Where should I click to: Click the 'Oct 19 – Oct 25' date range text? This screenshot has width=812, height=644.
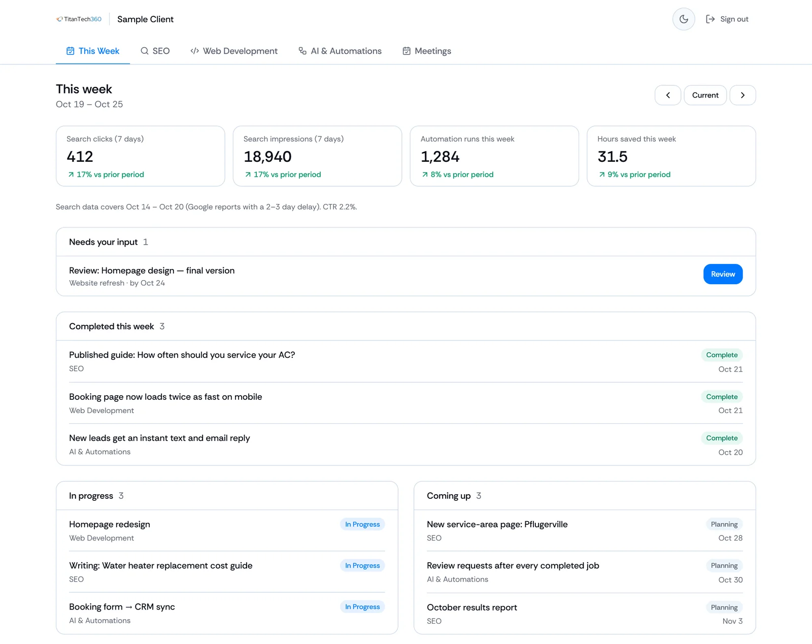pyautogui.click(x=89, y=104)
